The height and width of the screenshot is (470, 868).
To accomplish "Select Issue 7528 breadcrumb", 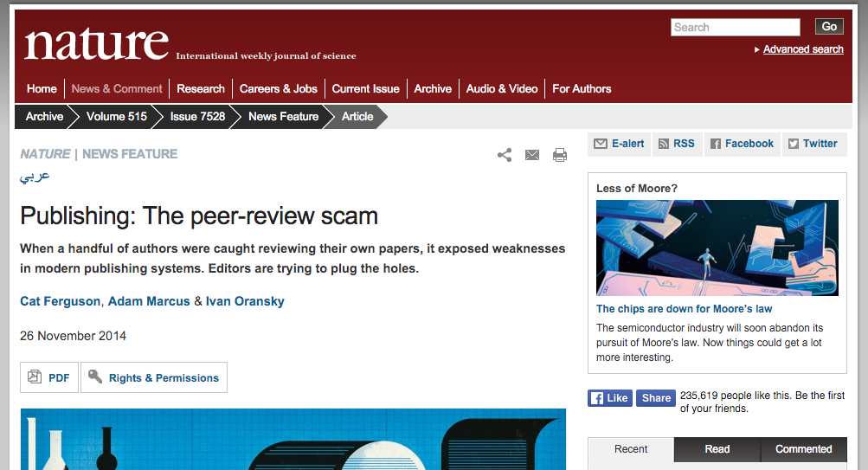I will [197, 116].
